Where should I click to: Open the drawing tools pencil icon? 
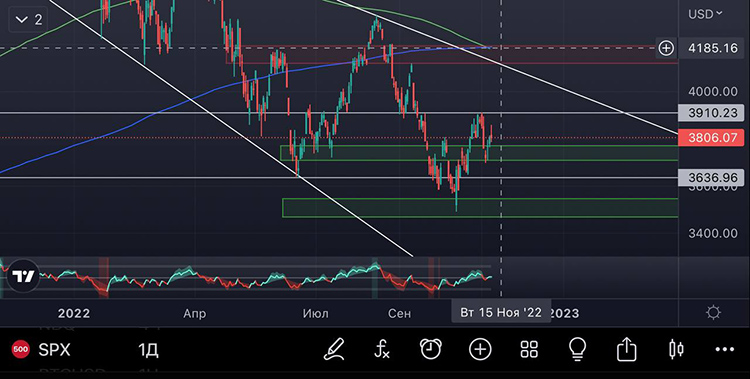[334, 349]
